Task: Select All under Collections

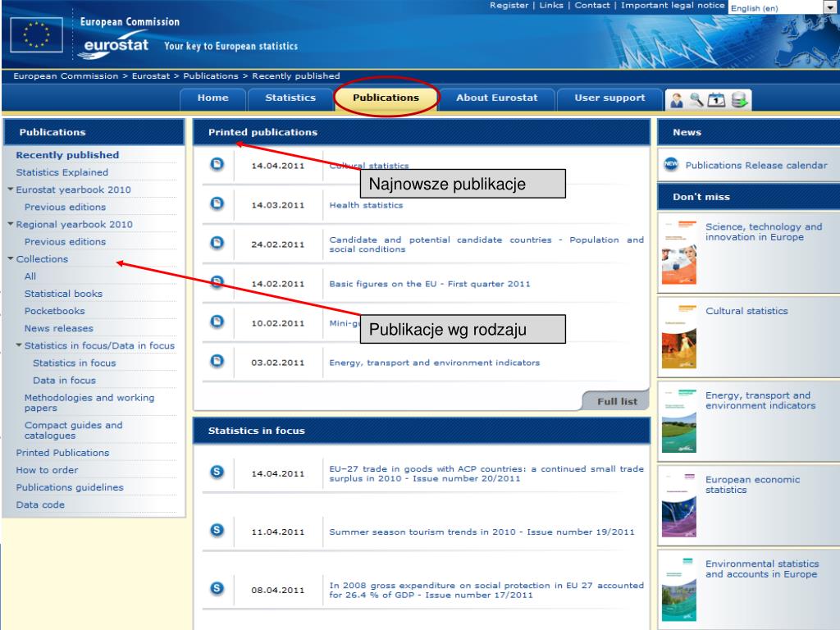Action: [30, 276]
